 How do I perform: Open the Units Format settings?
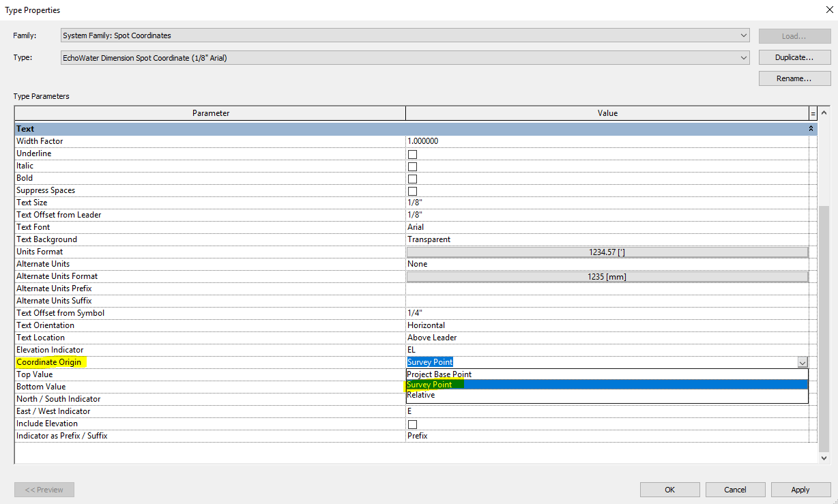[x=607, y=251]
